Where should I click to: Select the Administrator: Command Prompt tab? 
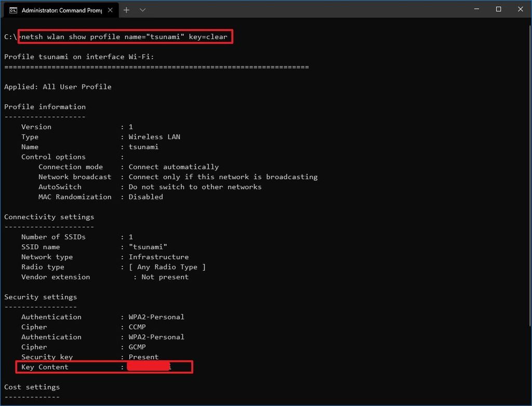click(62, 9)
